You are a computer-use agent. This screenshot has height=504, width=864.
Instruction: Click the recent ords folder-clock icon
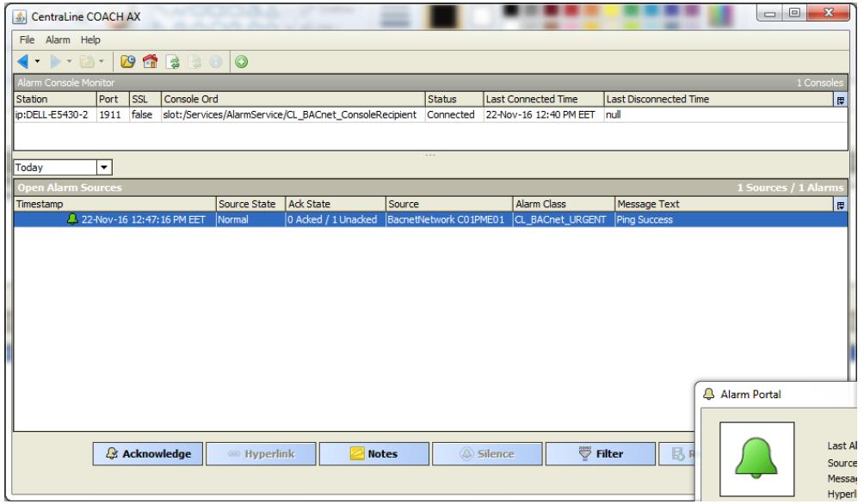point(128,62)
